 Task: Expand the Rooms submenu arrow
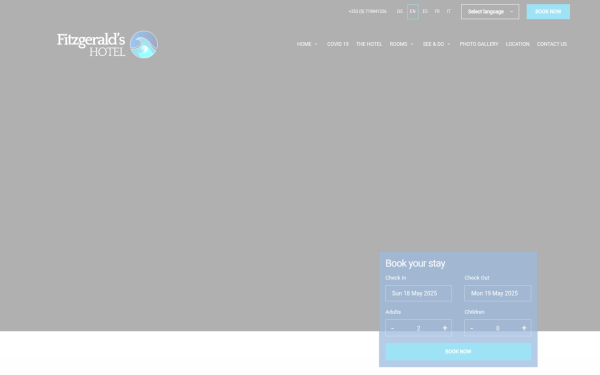pyautogui.click(x=412, y=44)
